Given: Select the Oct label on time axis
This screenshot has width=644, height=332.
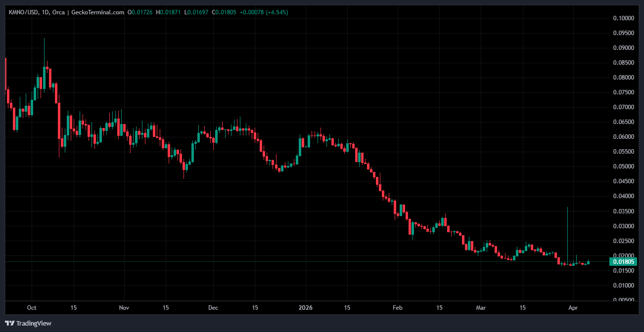Looking at the screenshot, I should (x=32, y=308).
